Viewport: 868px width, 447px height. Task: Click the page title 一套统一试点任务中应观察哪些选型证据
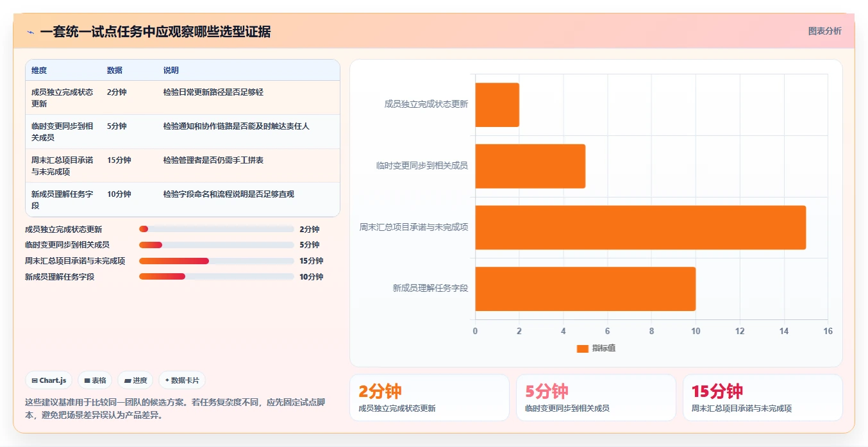click(x=155, y=32)
